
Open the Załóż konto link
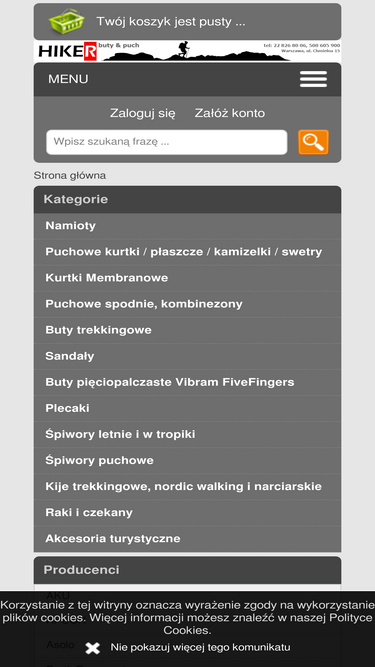tap(230, 113)
